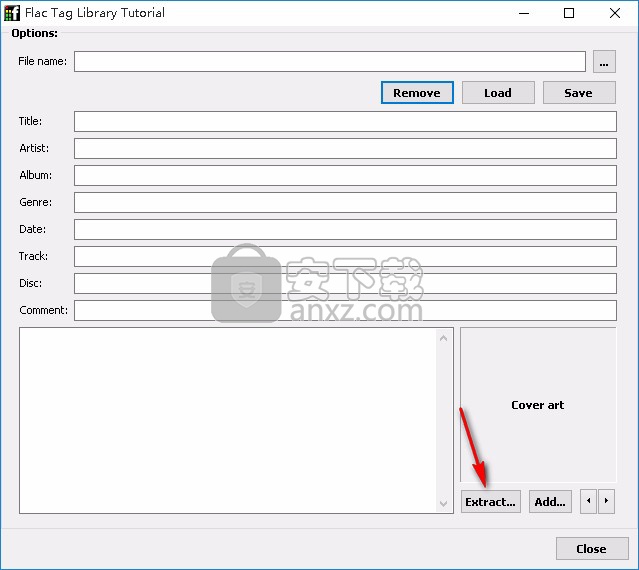639x570 pixels.
Task: Click the scrollbar down arrow in tag list
Action: 444,504
